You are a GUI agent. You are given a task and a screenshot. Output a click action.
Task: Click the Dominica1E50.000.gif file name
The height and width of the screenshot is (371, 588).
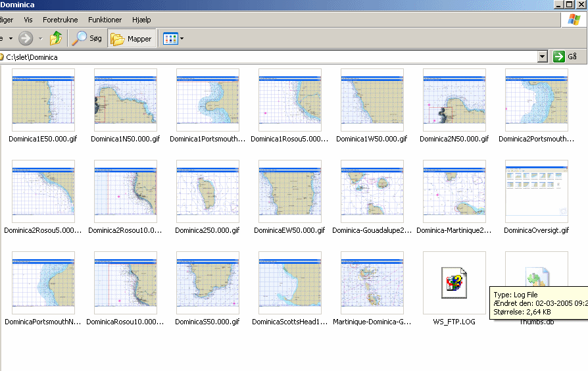point(43,139)
